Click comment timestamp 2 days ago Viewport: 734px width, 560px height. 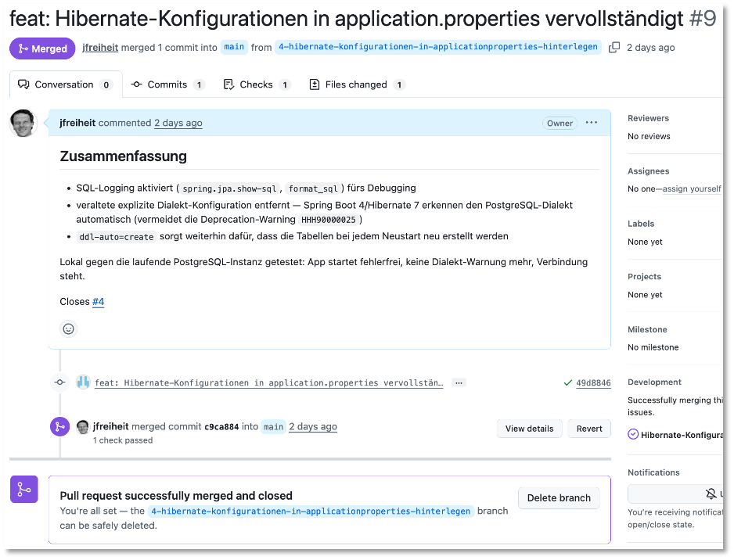pyautogui.click(x=178, y=123)
